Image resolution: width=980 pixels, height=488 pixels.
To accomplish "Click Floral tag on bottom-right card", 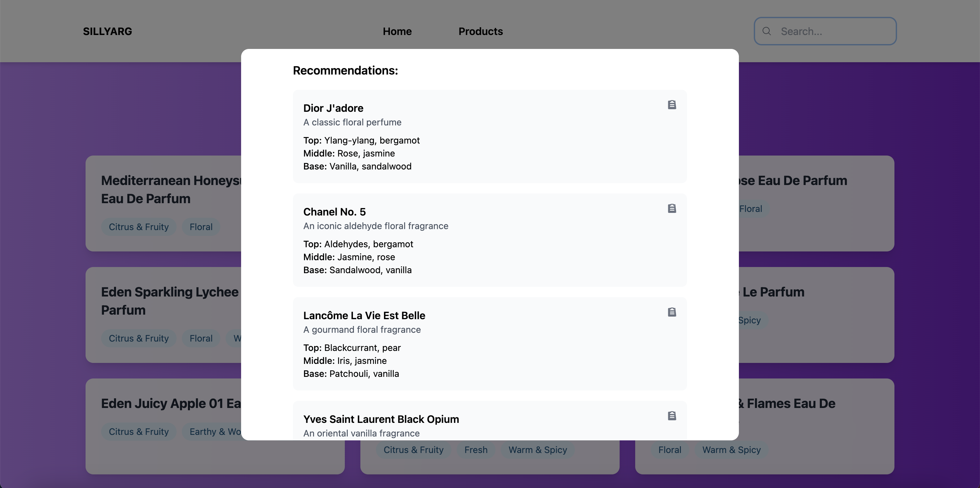I will pyautogui.click(x=670, y=450).
